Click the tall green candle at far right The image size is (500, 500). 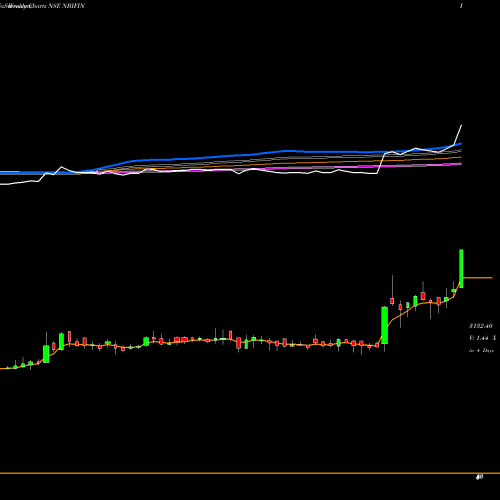(x=461, y=268)
